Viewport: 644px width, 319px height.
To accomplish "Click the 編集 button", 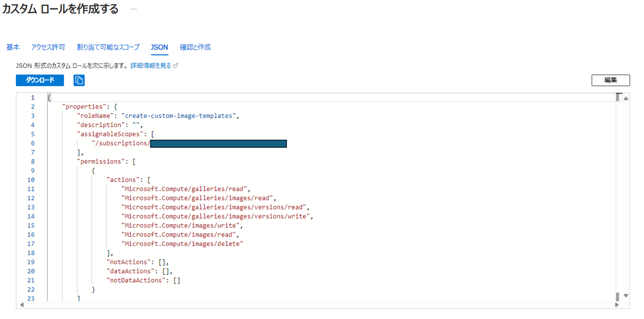I will (x=611, y=80).
